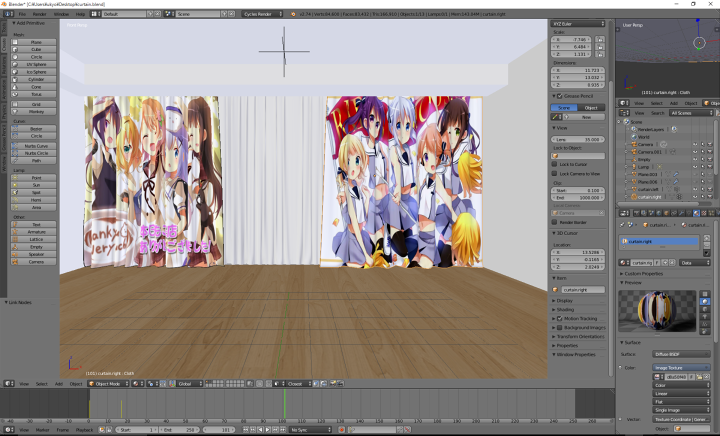Open the timeline Playback menu
The image size is (720, 436).
(x=84, y=430)
